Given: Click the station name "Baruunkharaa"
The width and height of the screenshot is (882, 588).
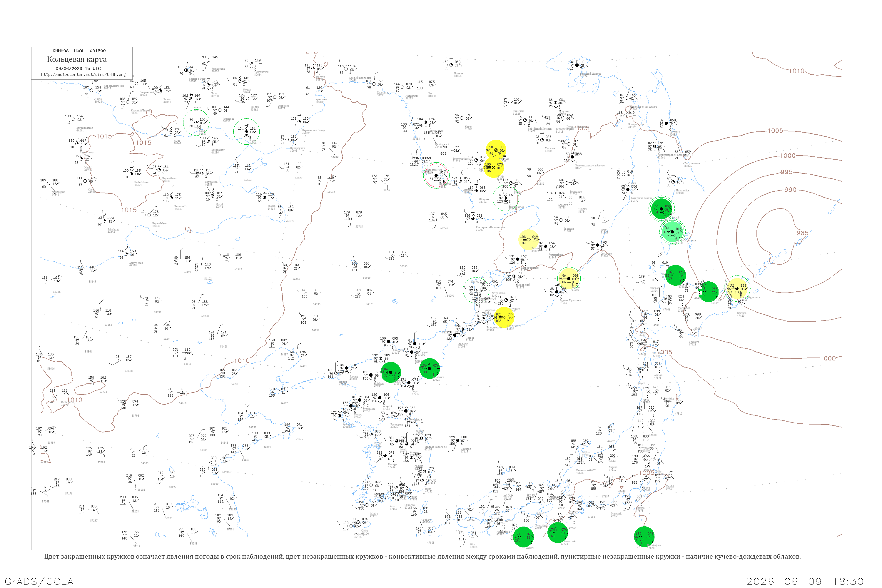Looking at the screenshot, I should pyautogui.click(x=85, y=128).
